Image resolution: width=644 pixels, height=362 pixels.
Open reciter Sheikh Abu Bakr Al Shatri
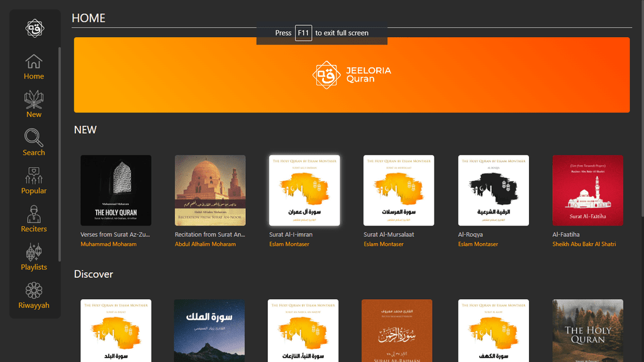(x=584, y=244)
